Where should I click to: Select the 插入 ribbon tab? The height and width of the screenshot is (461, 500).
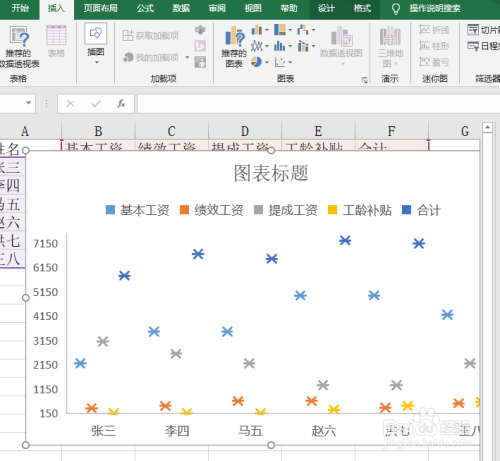(56, 8)
